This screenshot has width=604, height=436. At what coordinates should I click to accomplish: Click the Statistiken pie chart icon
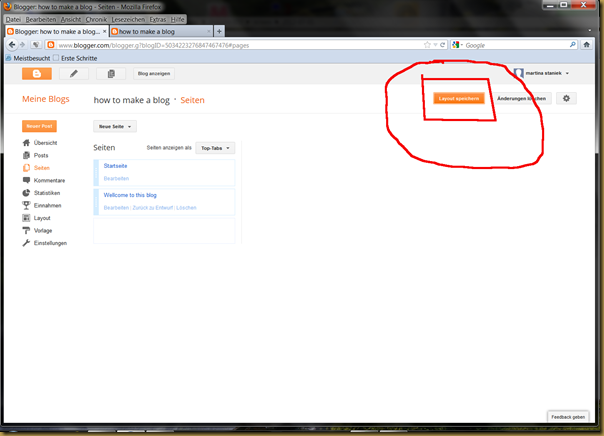click(26, 193)
